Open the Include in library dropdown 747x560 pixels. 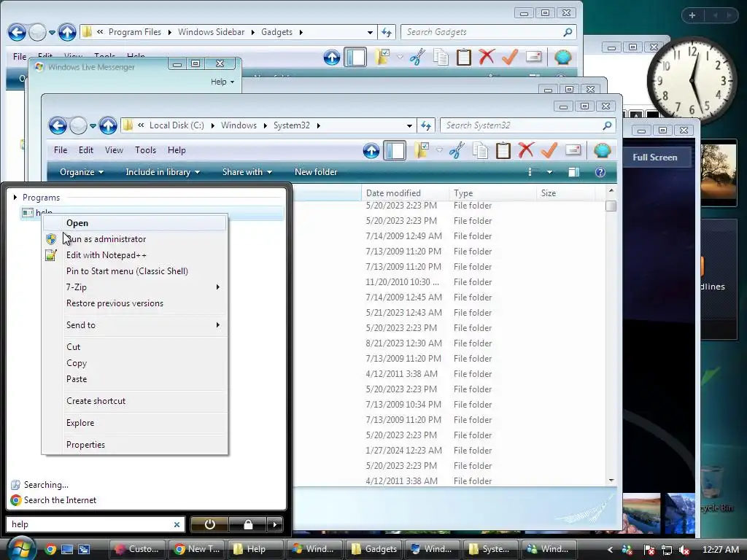[x=163, y=172]
